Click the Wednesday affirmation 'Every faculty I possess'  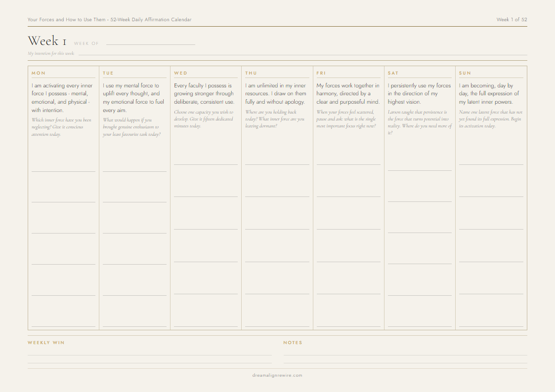[204, 94]
